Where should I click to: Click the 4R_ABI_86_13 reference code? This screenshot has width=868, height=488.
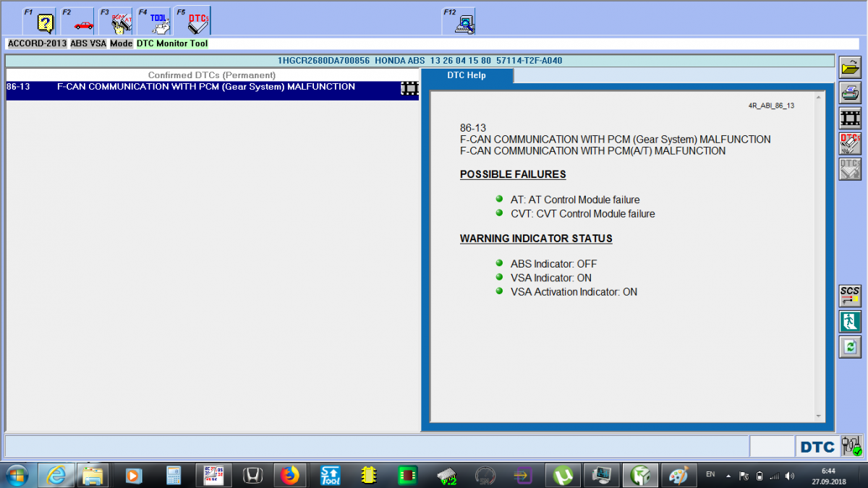[771, 106]
